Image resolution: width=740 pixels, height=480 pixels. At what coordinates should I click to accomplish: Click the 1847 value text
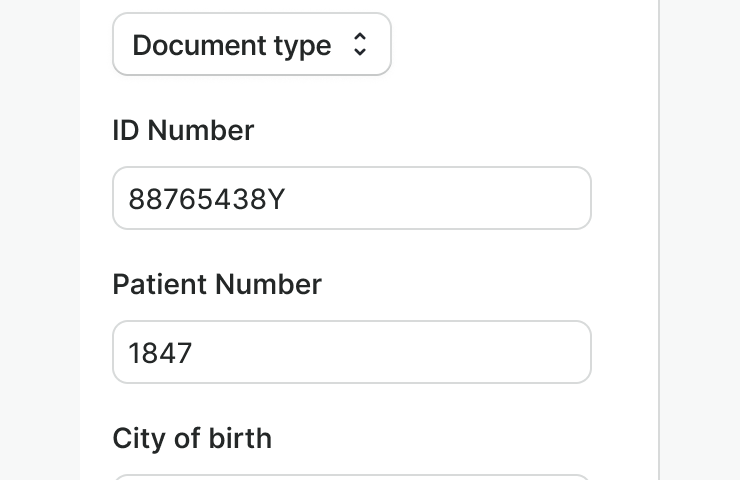click(x=160, y=353)
